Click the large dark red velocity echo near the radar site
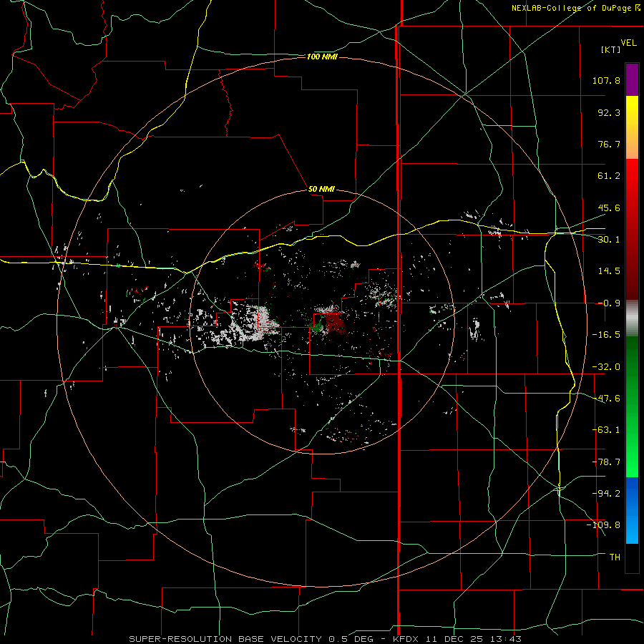Viewport: 644px width, 644px height. click(x=334, y=323)
